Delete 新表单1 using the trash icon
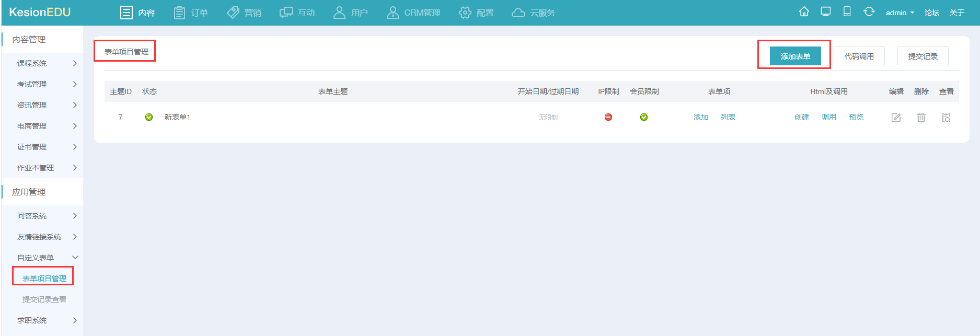The image size is (980, 336). 921,118
